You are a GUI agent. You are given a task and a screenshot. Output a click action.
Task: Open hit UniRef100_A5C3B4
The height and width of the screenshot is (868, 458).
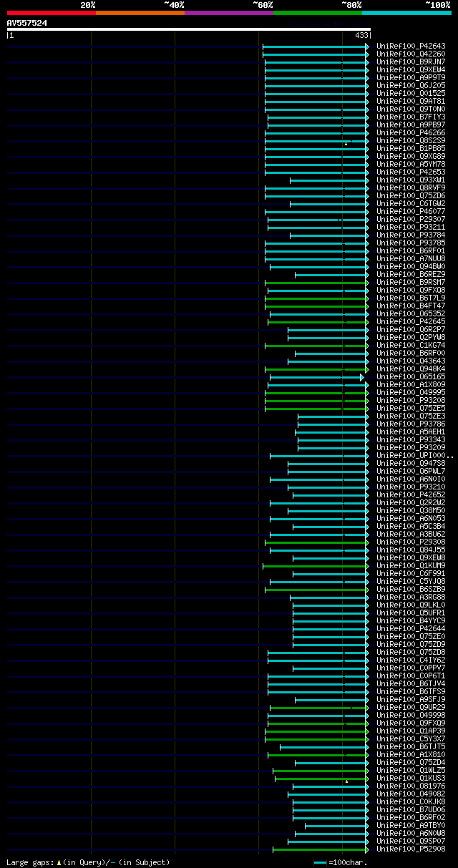click(x=411, y=526)
